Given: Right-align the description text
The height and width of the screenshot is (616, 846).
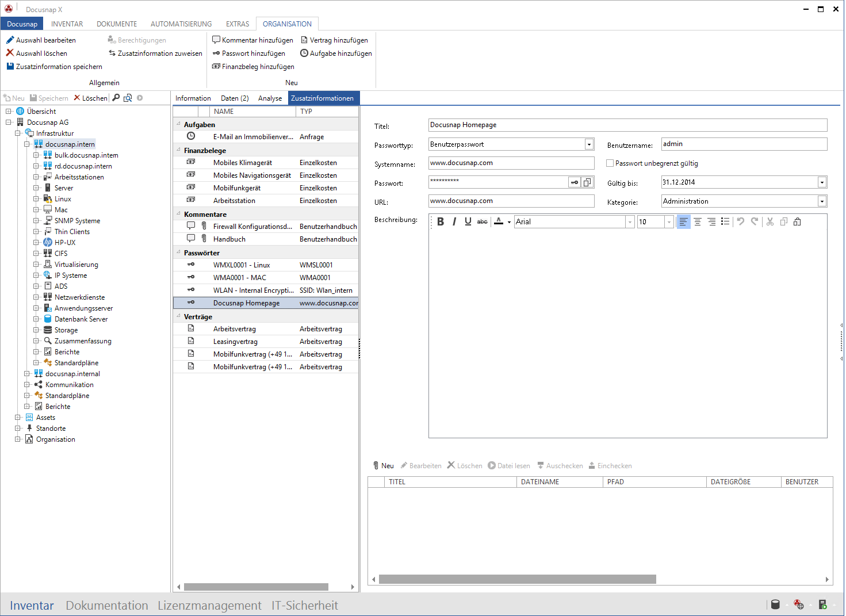Looking at the screenshot, I should (x=711, y=221).
